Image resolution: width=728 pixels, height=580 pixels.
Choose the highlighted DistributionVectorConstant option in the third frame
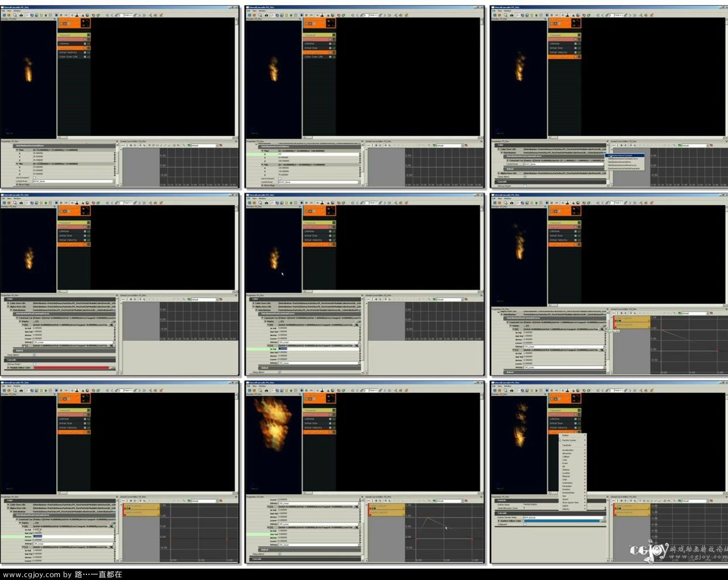tap(625, 155)
